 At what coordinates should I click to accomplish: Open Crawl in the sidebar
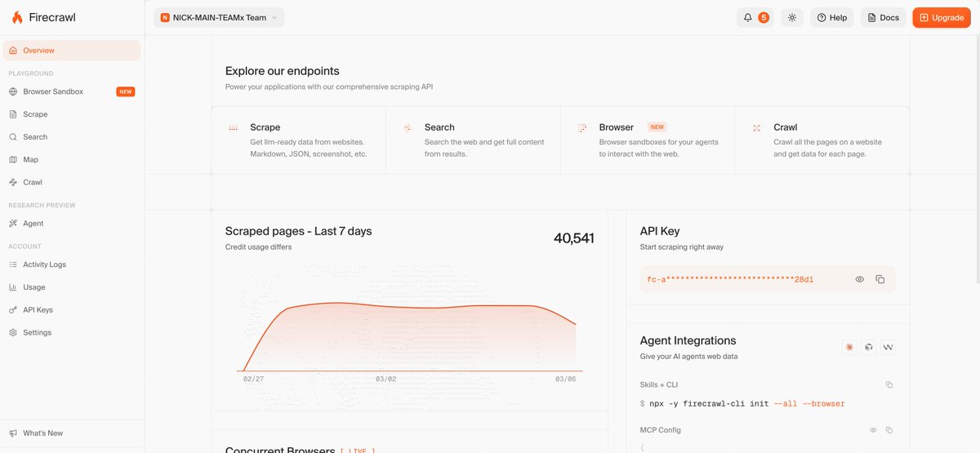[72, 183]
